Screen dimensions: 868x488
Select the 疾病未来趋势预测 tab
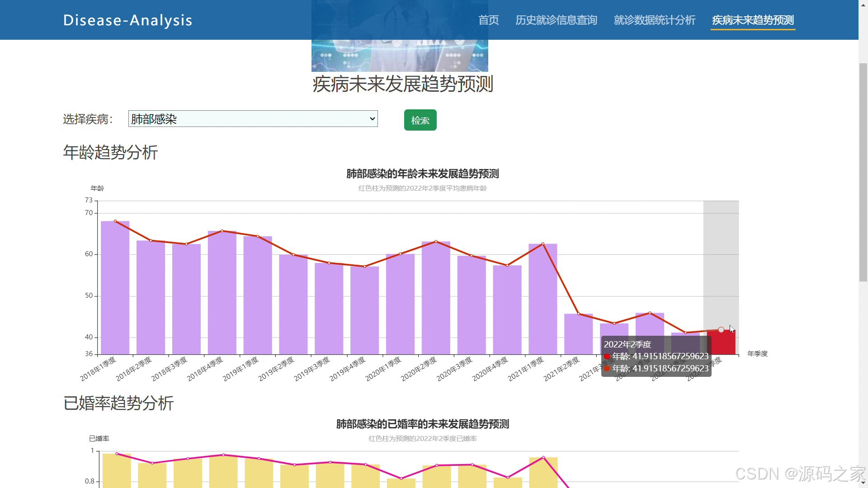click(753, 20)
